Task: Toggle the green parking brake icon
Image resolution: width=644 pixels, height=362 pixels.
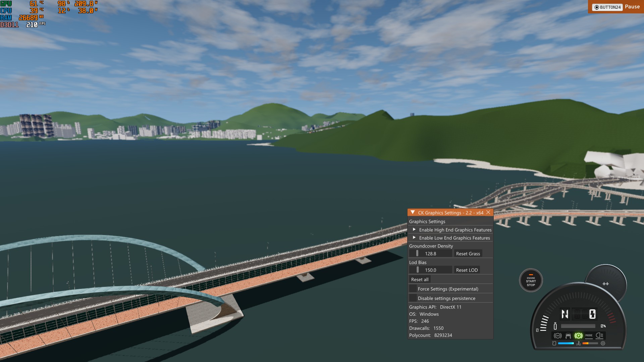Action: [578, 336]
